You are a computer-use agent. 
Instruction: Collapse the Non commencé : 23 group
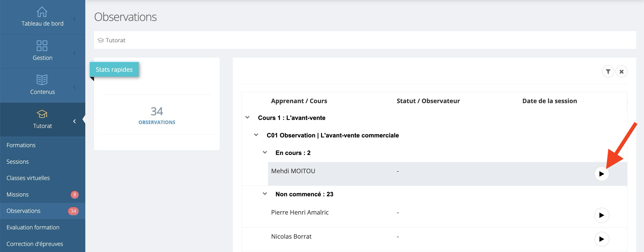click(265, 194)
